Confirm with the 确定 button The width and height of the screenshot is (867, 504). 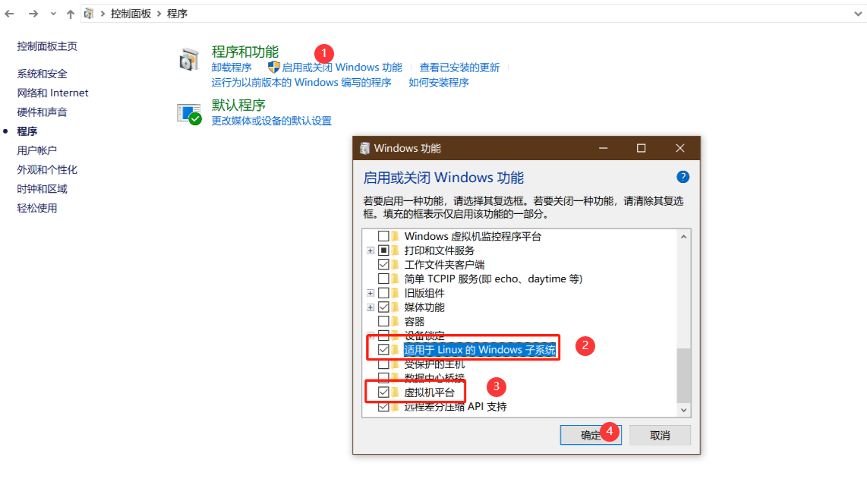click(x=591, y=435)
